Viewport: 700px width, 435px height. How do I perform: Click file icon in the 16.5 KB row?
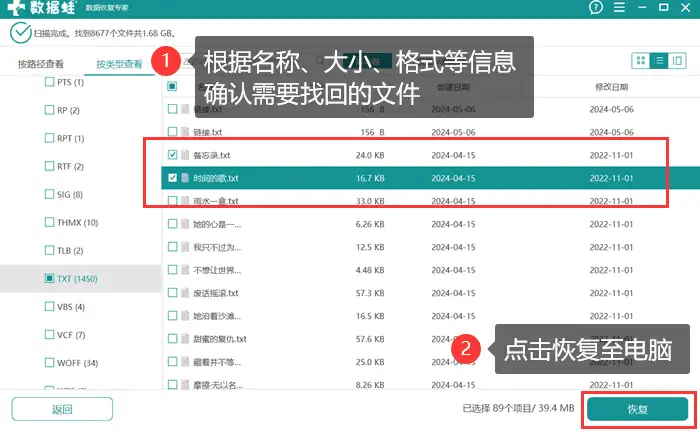tap(185, 316)
